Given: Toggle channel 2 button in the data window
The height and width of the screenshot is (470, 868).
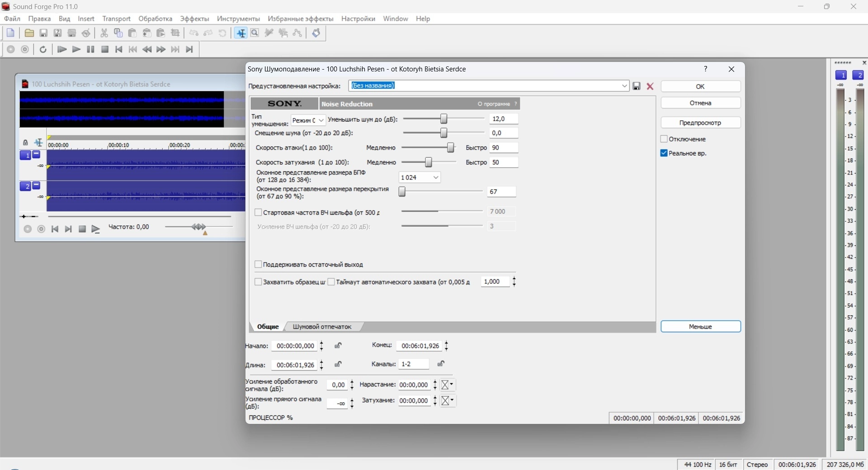Looking at the screenshot, I should click(x=26, y=186).
